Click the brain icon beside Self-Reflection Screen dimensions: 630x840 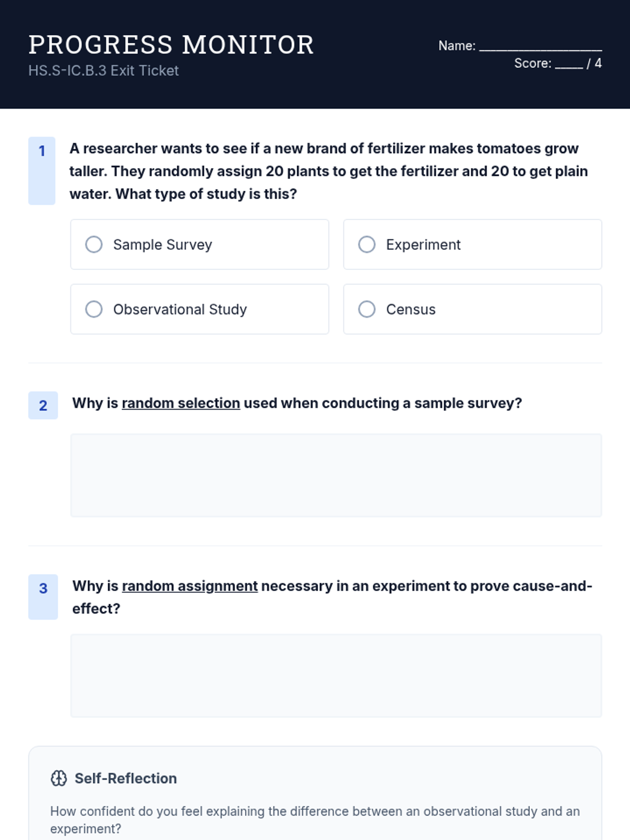tap(59, 778)
